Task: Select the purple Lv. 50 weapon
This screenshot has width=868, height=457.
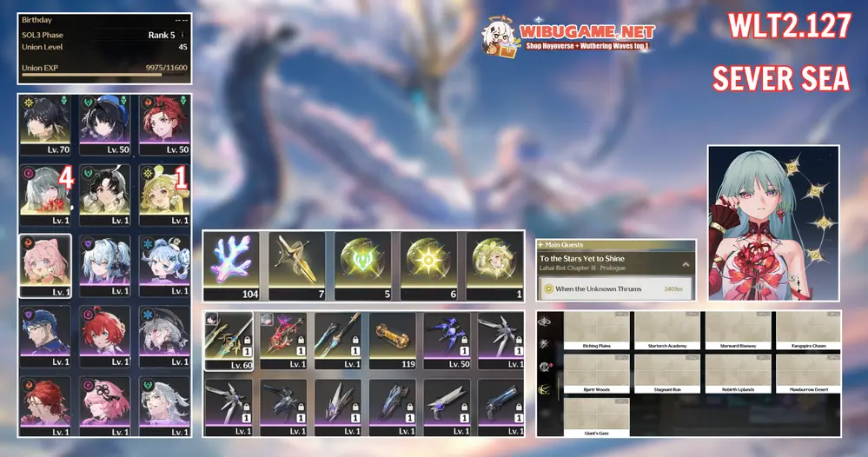Action: [447, 341]
